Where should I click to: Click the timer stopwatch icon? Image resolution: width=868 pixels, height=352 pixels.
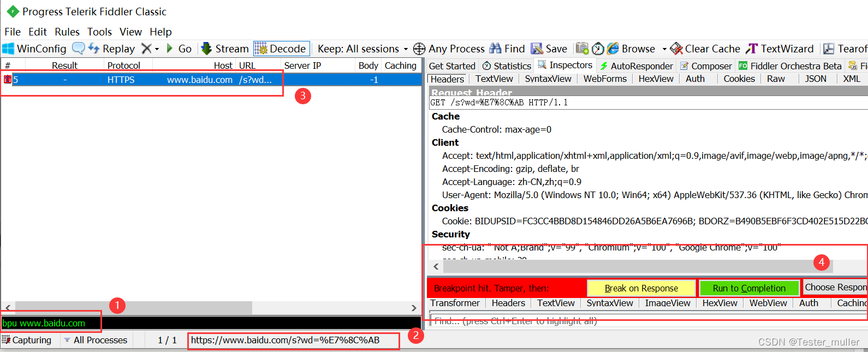(x=598, y=49)
